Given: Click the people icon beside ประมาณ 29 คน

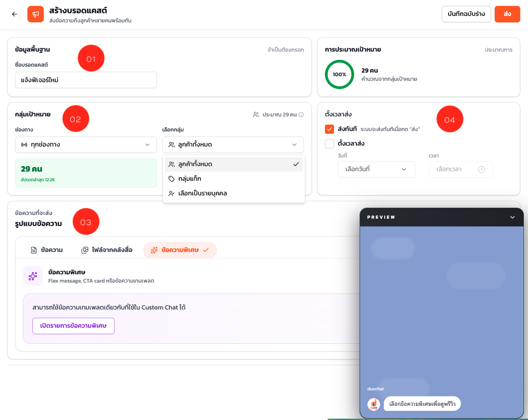Looking at the screenshot, I should click(256, 115).
